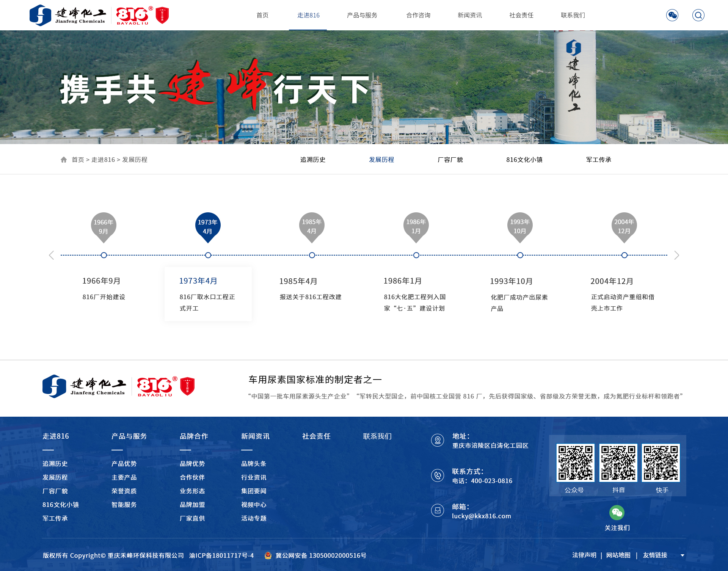
Task: Click the 抖音 QR code
Action: (x=618, y=463)
